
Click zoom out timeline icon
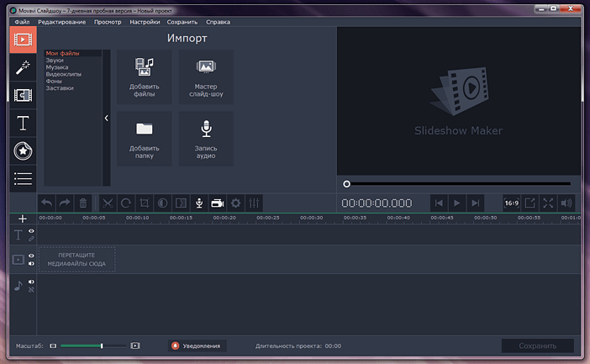[53, 346]
